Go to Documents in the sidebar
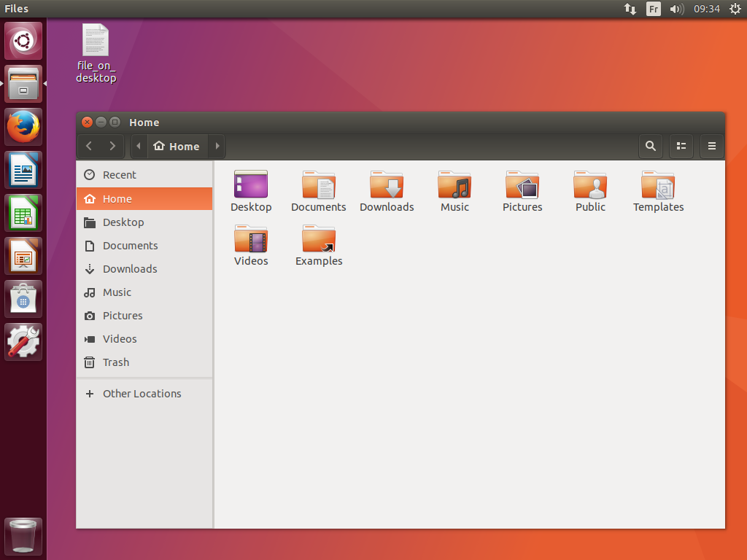The height and width of the screenshot is (560, 747). pyautogui.click(x=144, y=245)
